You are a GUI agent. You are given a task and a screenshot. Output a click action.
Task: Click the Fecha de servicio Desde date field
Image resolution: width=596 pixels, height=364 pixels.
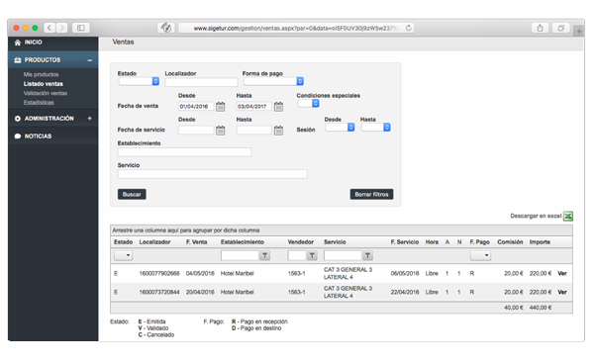(x=196, y=131)
